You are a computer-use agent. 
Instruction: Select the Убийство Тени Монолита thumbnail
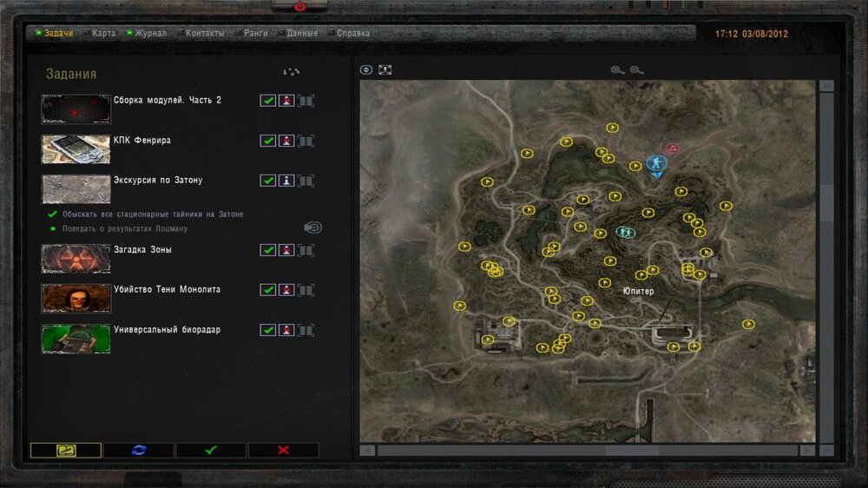(76, 299)
